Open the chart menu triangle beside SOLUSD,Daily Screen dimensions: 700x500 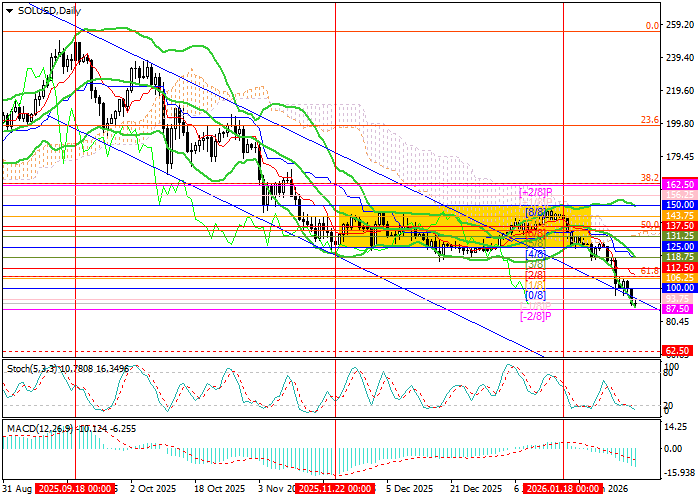(10, 11)
